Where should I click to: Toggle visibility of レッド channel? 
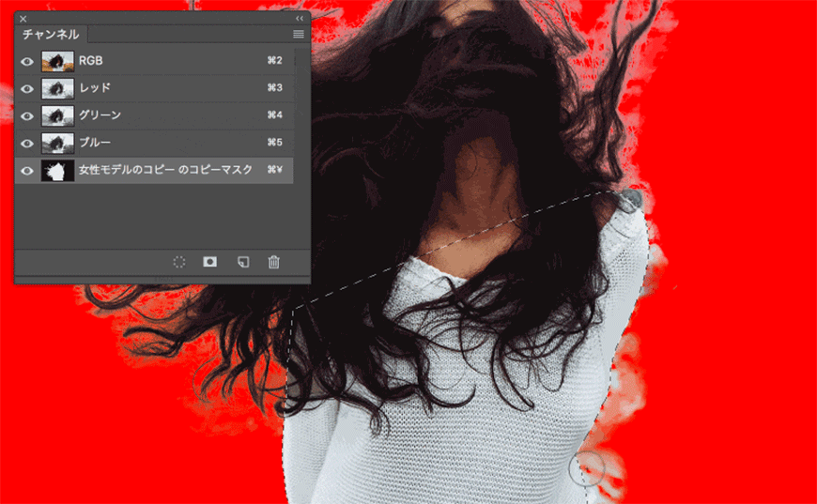pyautogui.click(x=27, y=88)
